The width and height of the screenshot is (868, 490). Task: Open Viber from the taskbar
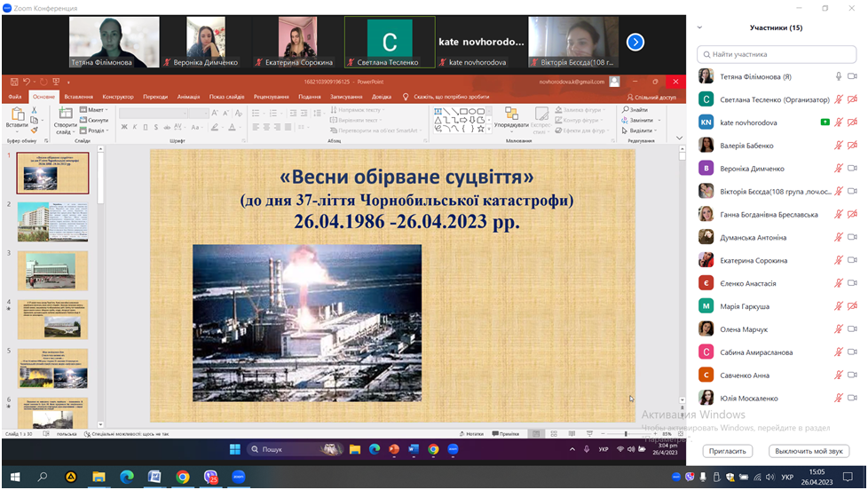click(210, 477)
